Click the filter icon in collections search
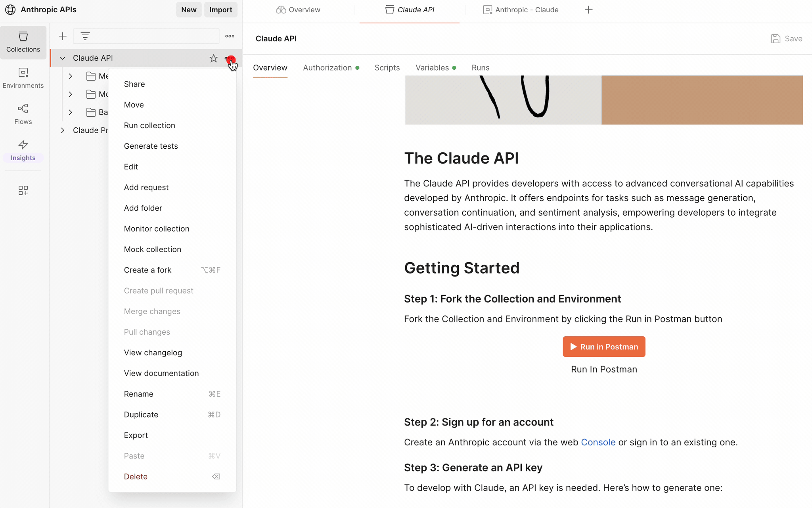812x508 pixels. coord(85,36)
